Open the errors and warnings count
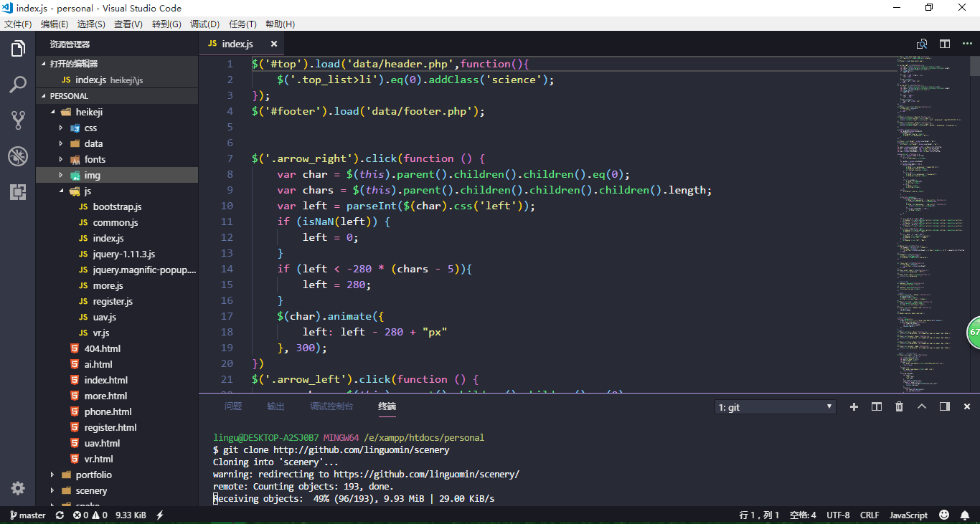Screen dimensions: 980x524 (x=90, y=515)
